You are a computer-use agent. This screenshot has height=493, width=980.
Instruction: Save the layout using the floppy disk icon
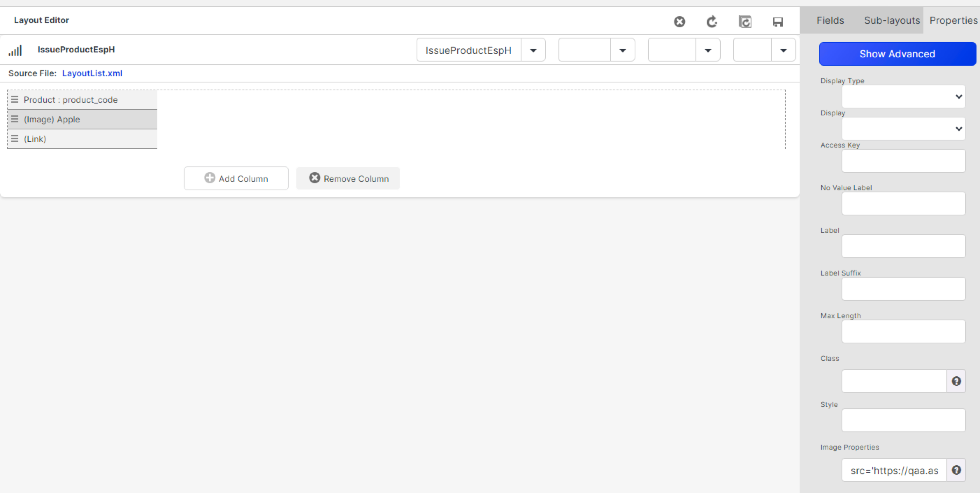coord(778,22)
